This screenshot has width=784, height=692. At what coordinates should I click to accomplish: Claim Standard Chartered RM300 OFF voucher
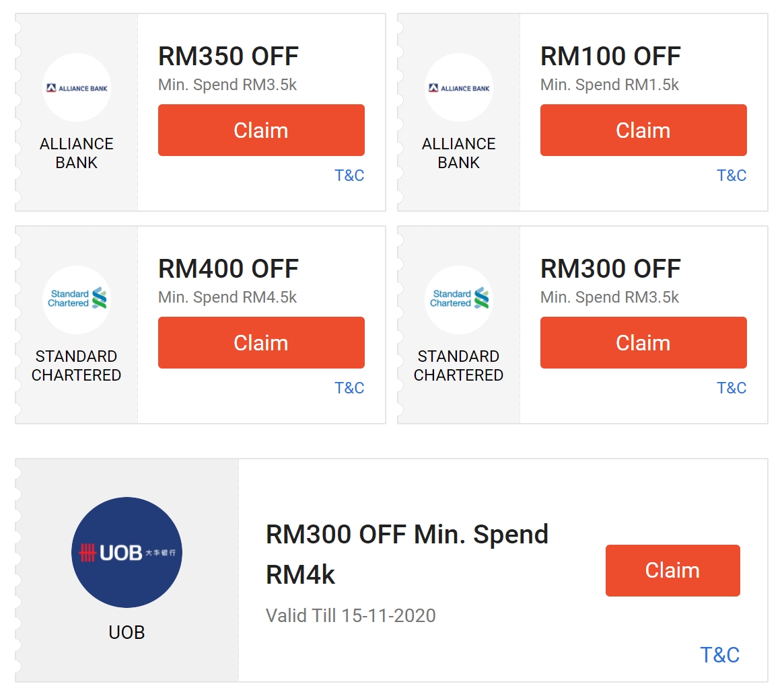coord(643,343)
